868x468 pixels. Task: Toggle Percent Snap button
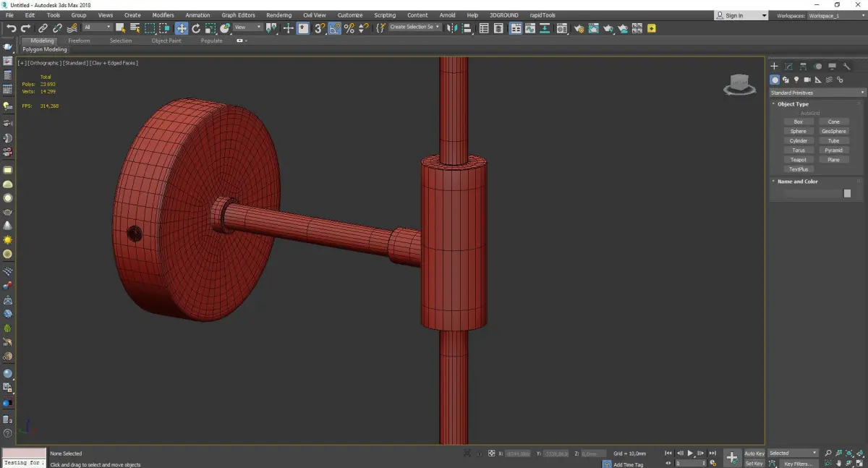[x=349, y=28]
